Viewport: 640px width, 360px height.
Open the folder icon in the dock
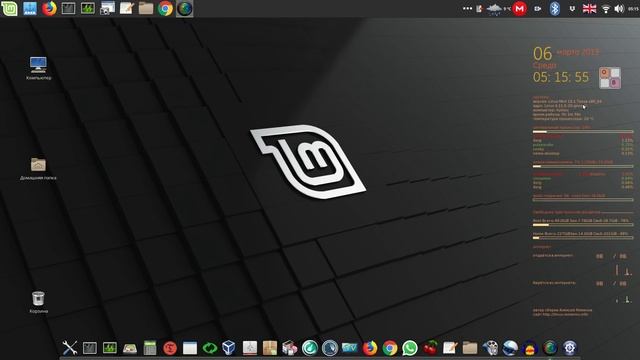click(x=470, y=348)
